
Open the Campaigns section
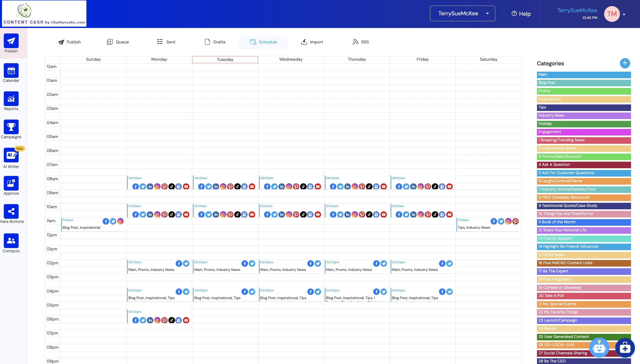(x=11, y=130)
